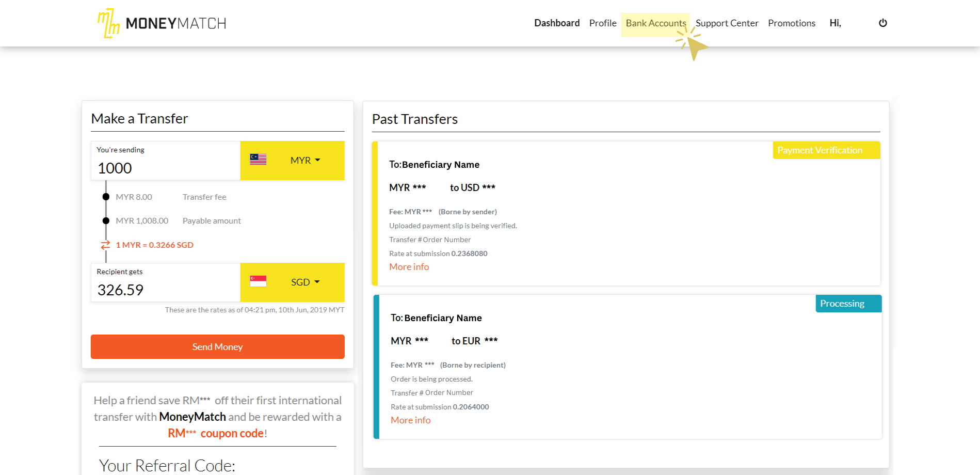Click the Send Money button
Image resolution: width=980 pixels, height=475 pixels.
(x=218, y=346)
